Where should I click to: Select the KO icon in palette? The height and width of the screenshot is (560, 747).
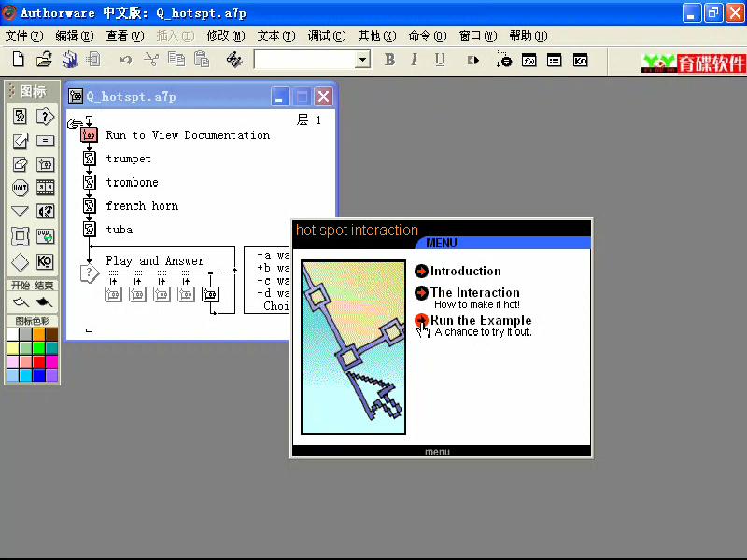pos(45,261)
